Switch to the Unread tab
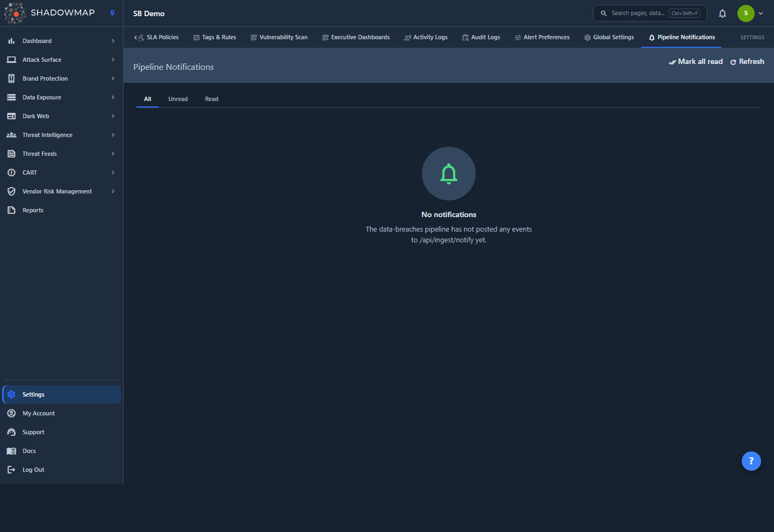This screenshot has height=532, width=774. click(178, 99)
